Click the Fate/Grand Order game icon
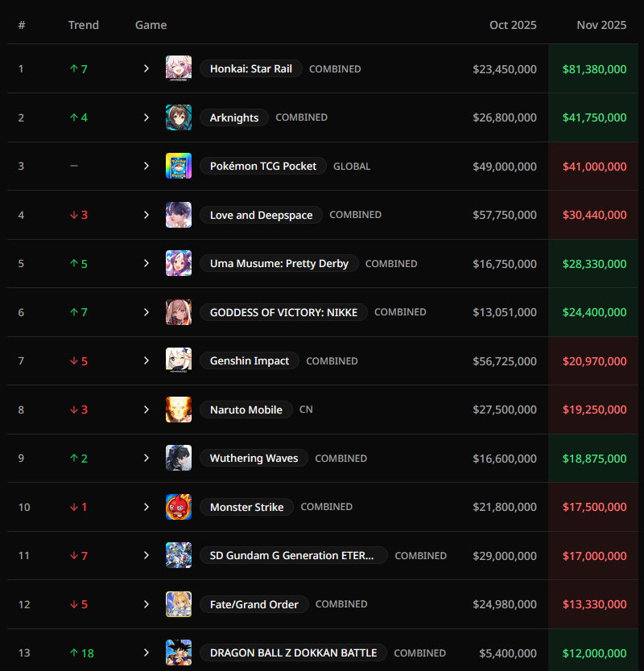 tap(179, 604)
